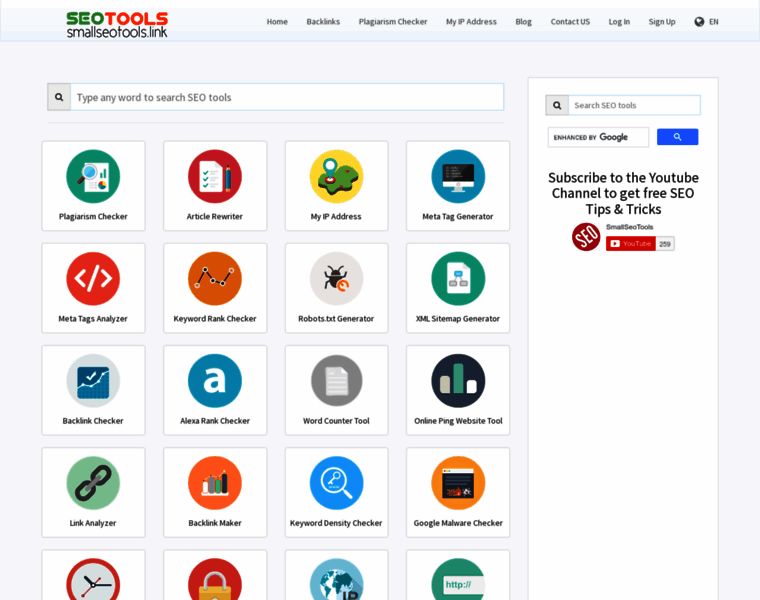Open the Google Malware Checker icon
760x600 pixels.
[458, 483]
